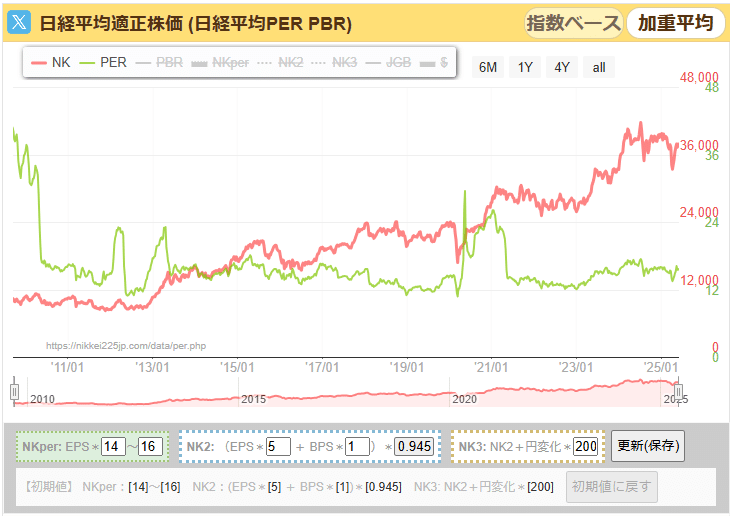Click the 更新(保存) button
Viewport: 730px width, 516px height.
tap(648, 446)
